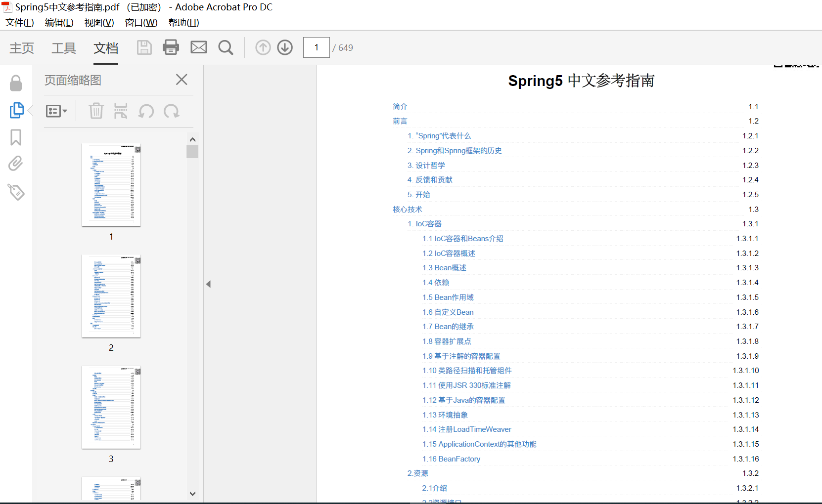822x504 pixels.
Task: Print the document using printer icon
Action: 171,47
